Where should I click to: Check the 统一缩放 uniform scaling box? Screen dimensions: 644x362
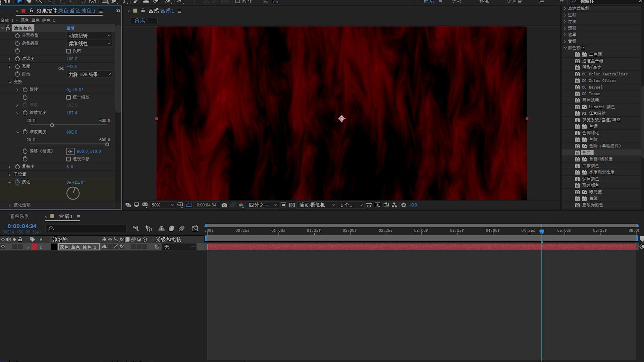pyautogui.click(x=69, y=98)
